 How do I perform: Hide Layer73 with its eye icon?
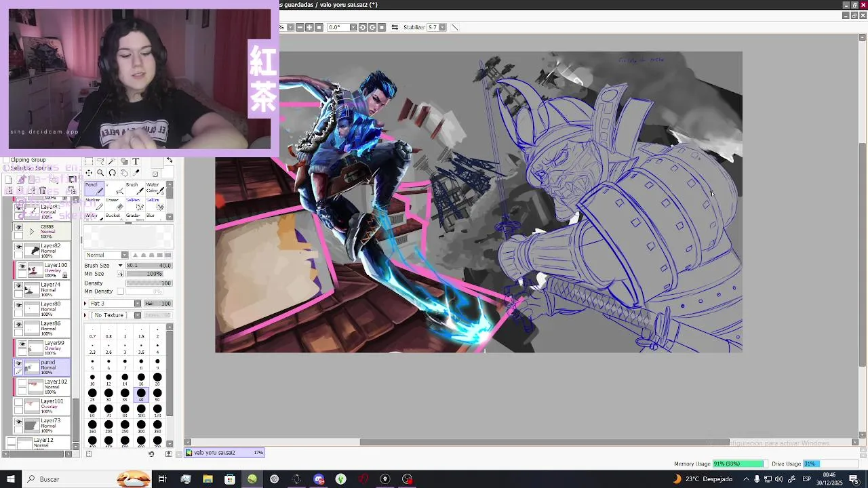point(18,422)
